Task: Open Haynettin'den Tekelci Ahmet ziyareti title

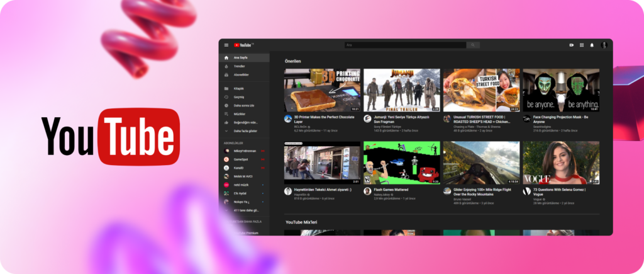Action: [323, 190]
